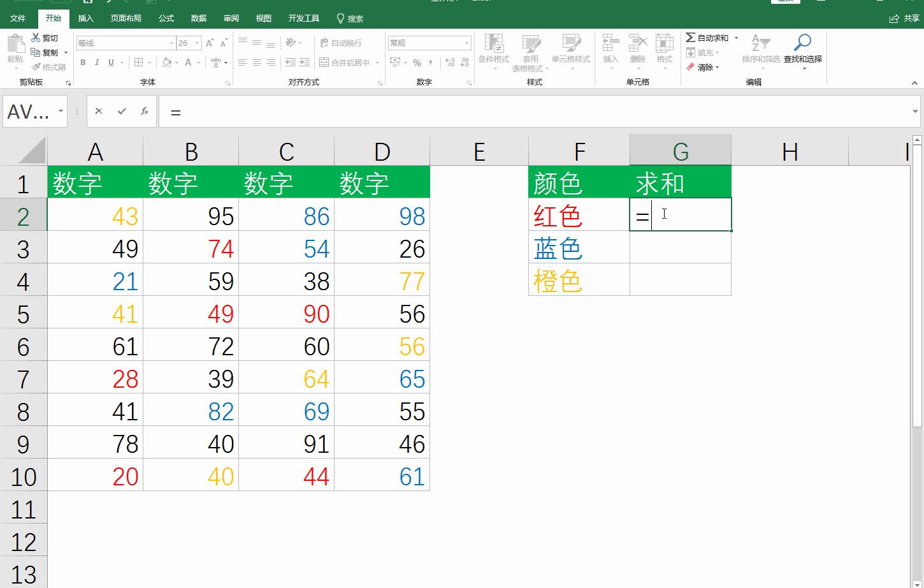Screen dimensions: 924x588
Task: Click Sort & Filter (排序和筛选)
Action: pyautogui.click(x=758, y=51)
